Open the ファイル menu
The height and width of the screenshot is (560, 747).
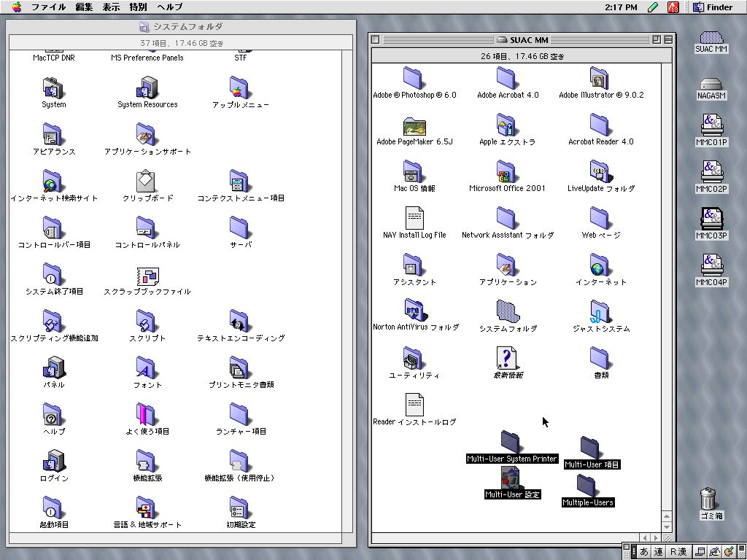[47, 7]
